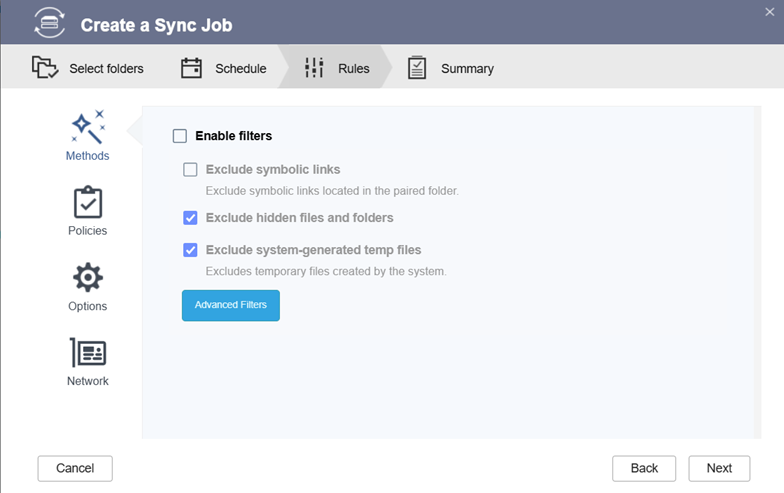This screenshot has width=784, height=493.
Task: Enable the filters checkbox
Action: coord(180,136)
